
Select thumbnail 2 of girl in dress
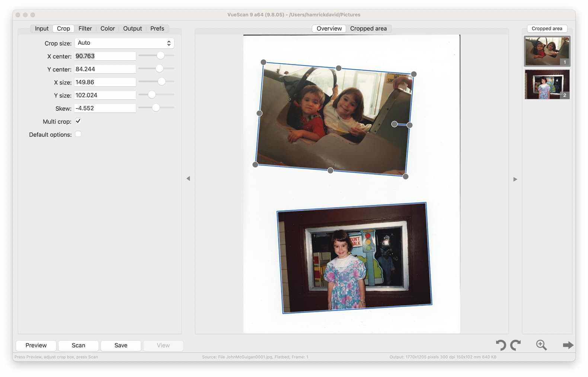[547, 84]
